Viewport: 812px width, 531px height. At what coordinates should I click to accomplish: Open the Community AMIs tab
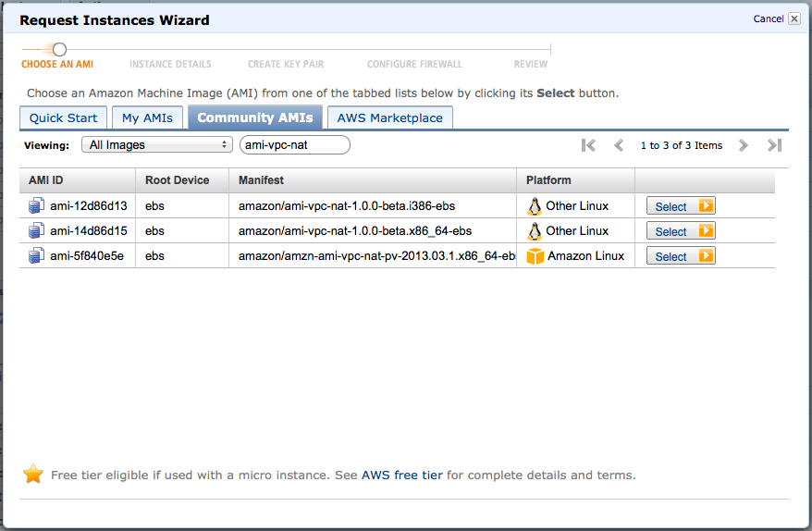[x=254, y=117]
